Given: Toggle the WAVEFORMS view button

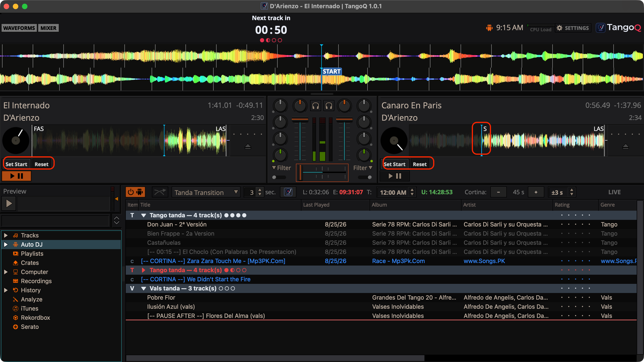Looking at the screenshot, I should (19, 28).
